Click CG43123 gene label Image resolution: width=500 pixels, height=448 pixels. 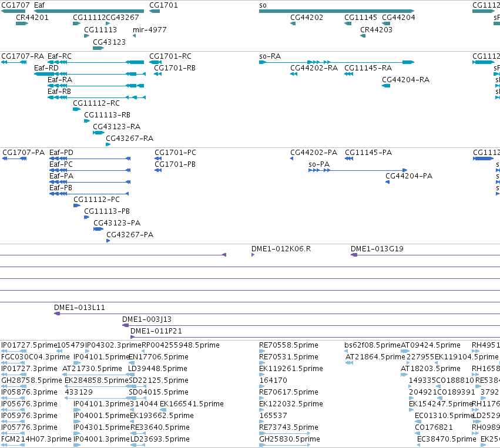pos(109,42)
